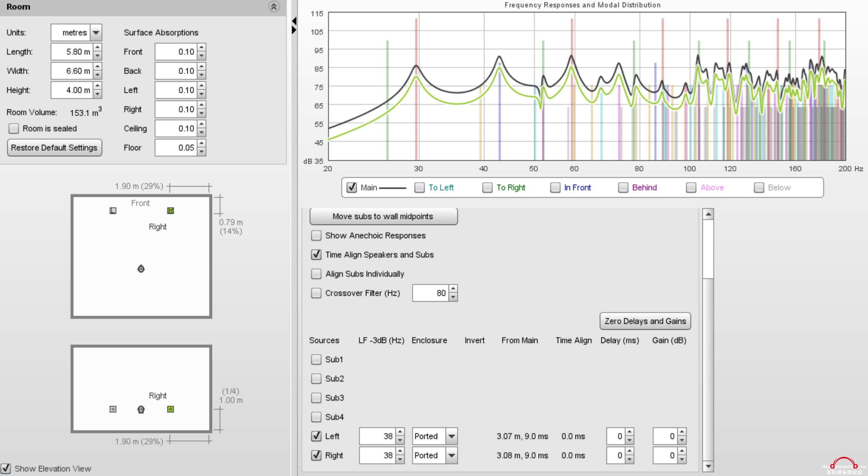The height and width of the screenshot is (476, 868).
Task: Increase Left speaker LF -3dB value
Action: [400, 432]
